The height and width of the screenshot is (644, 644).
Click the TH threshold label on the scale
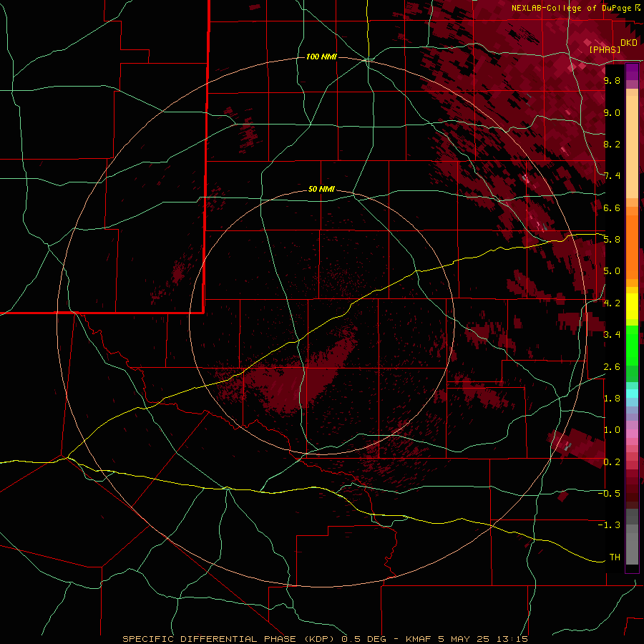click(615, 557)
